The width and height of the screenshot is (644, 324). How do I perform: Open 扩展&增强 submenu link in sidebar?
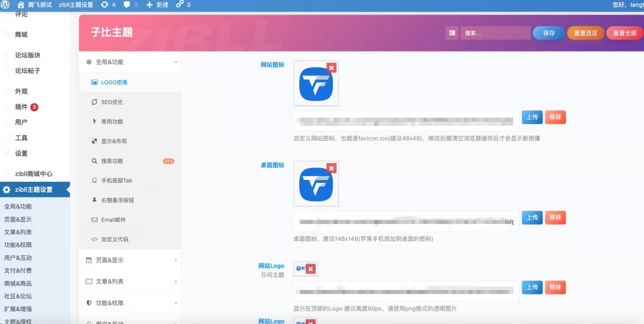[x=18, y=309]
